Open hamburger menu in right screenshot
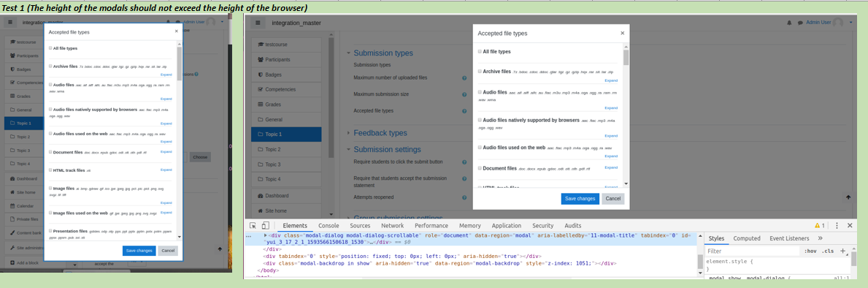 (258, 23)
